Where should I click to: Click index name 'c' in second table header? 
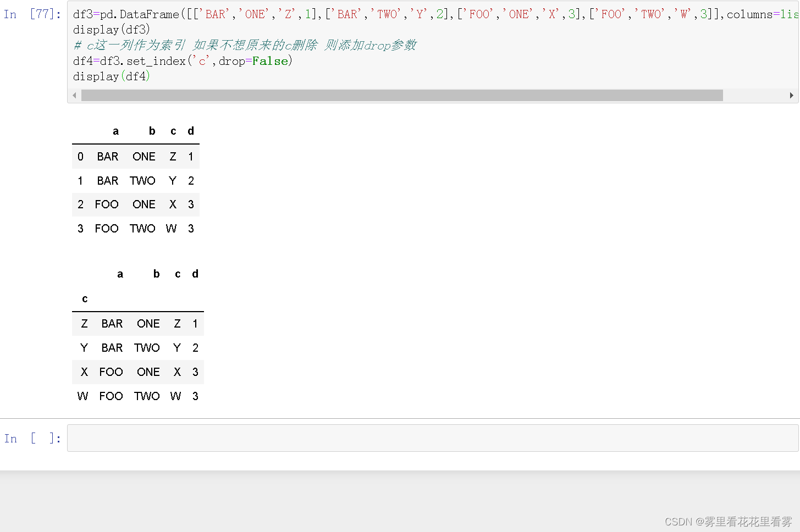(85, 298)
